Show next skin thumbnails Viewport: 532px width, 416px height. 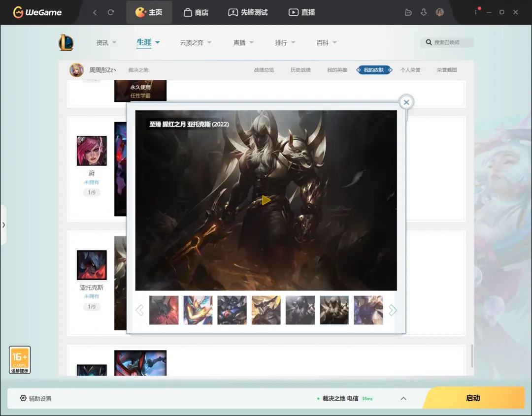(x=393, y=310)
